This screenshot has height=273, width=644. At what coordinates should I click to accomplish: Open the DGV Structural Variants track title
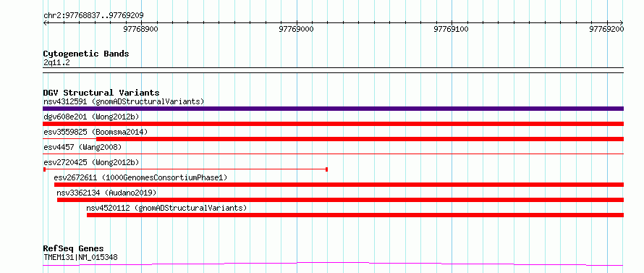tap(101, 93)
